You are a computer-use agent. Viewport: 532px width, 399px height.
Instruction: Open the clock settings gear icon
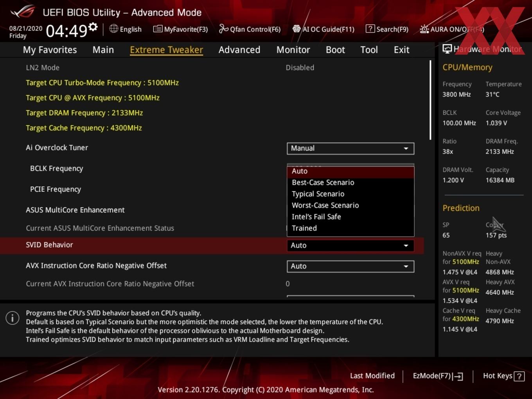point(93,27)
